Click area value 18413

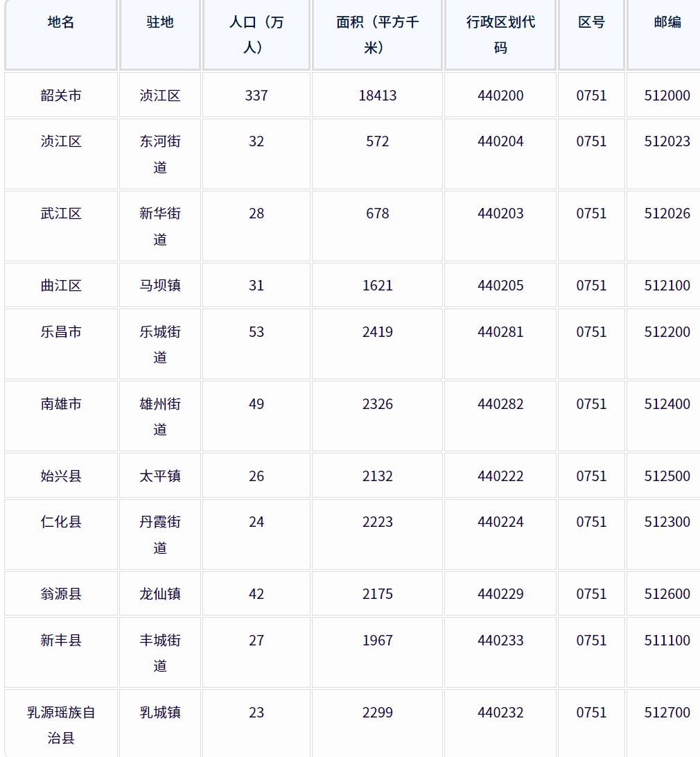378,95
